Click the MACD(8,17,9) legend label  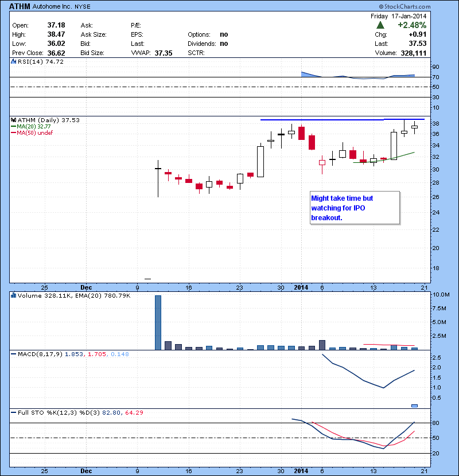point(40,354)
